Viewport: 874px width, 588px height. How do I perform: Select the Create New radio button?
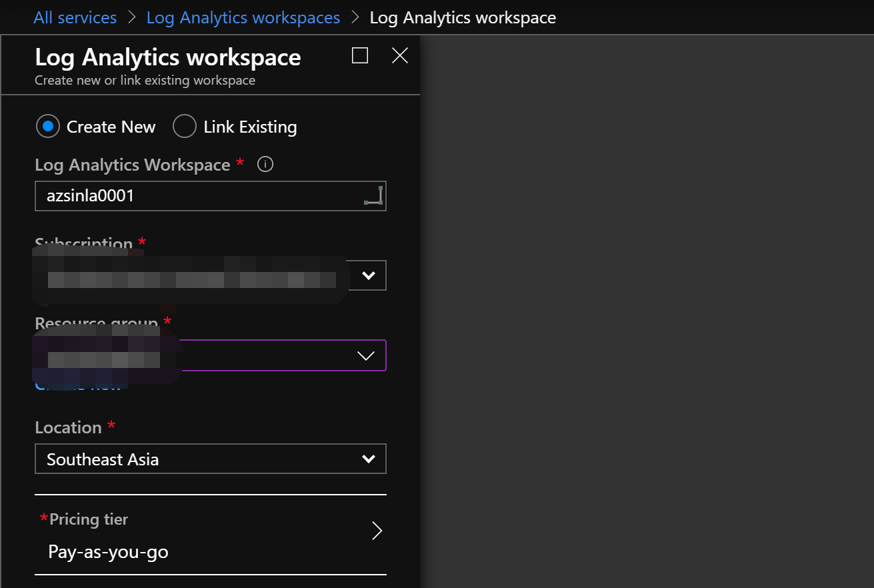(48, 126)
